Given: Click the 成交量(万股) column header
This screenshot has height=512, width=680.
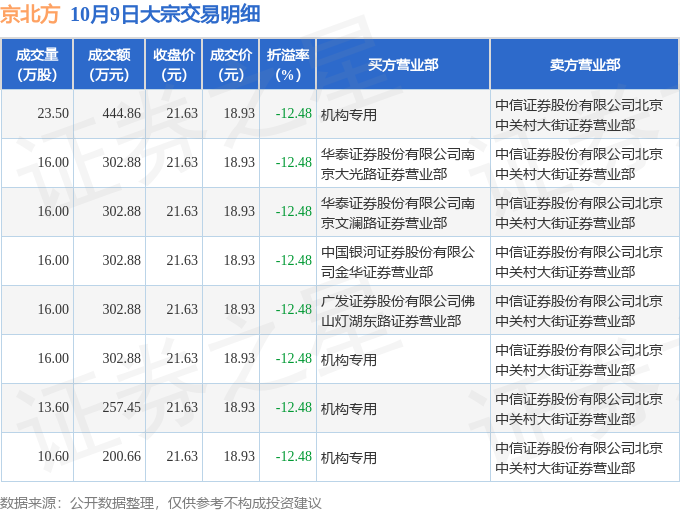Looking at the screenshot, I should 37,64.
